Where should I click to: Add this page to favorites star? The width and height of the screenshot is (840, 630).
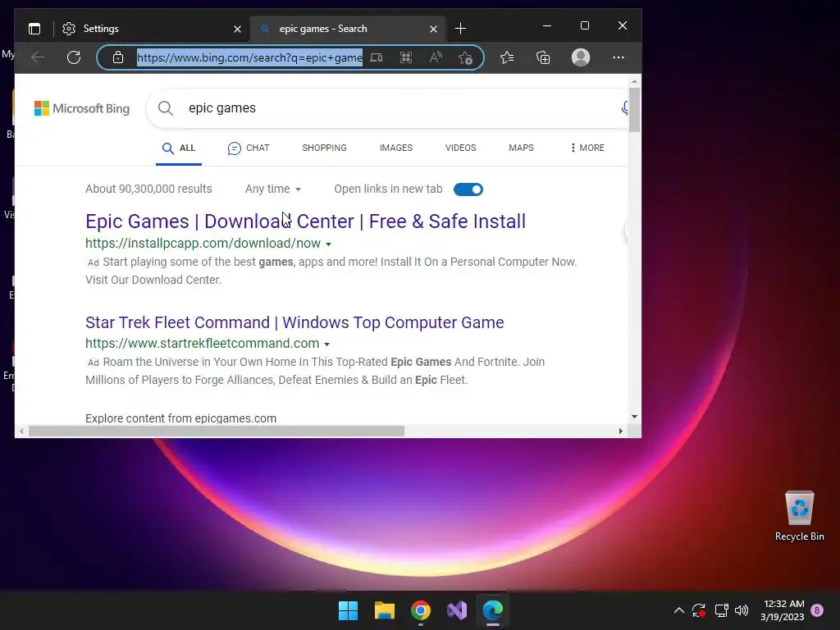466,57
